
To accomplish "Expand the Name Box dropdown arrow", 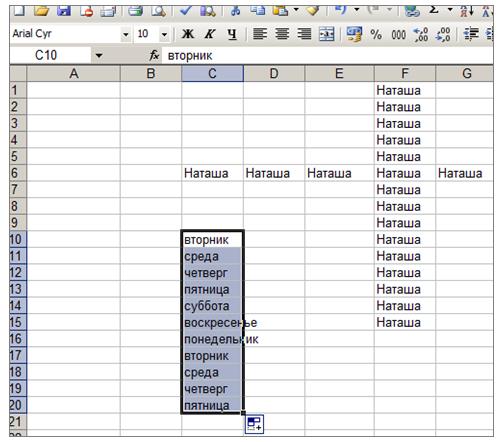I will pos(99,55).
